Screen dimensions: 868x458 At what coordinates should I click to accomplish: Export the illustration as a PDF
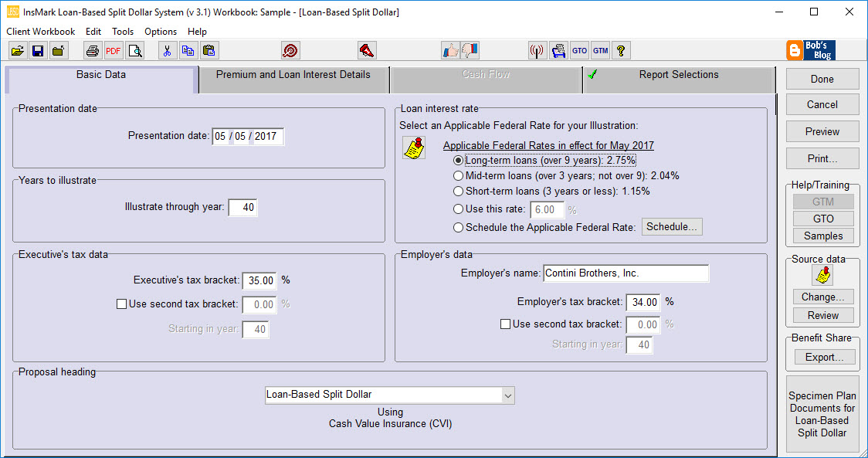tap(113, 50)
